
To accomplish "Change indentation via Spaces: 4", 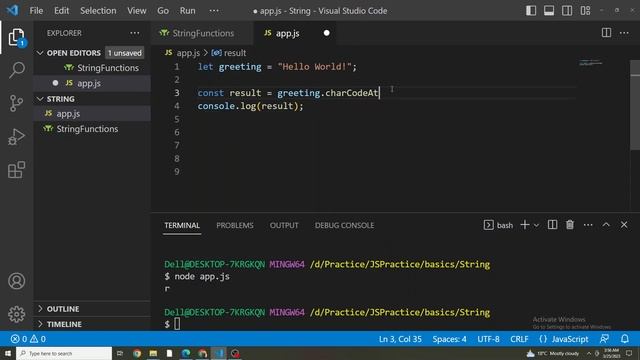I will (x=449, y=339).
